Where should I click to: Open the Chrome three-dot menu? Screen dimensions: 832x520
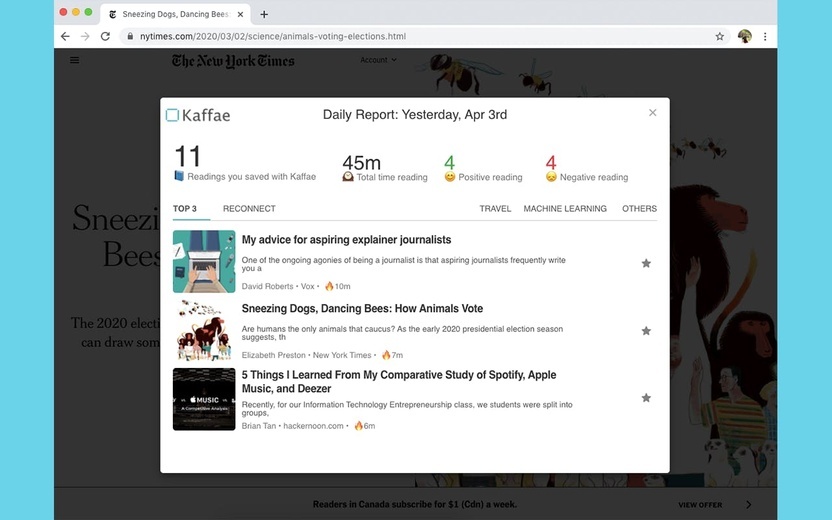coord(765,37)
